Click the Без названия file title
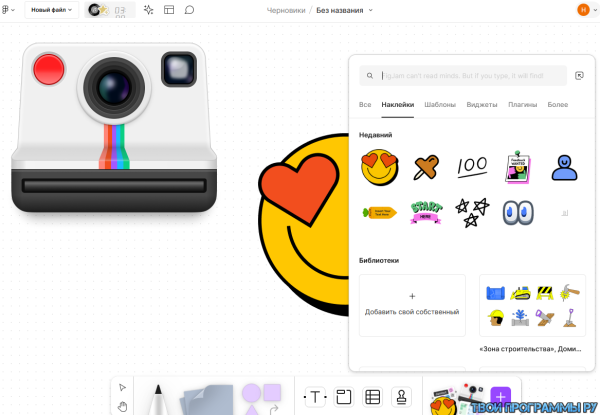Screen dimensions: 600x415 tap(339, 10)
